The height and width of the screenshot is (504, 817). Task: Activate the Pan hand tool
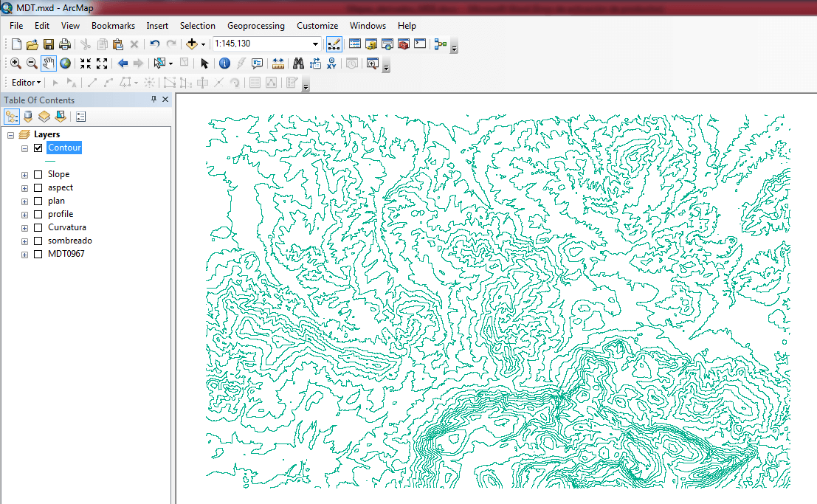pyautogui.click(x=49, y=63)
